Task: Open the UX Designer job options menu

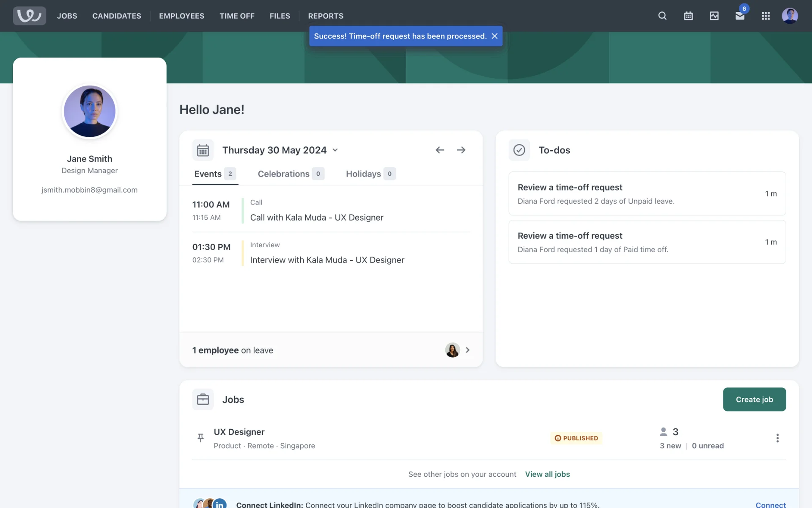Action: (x=777, y=438)
